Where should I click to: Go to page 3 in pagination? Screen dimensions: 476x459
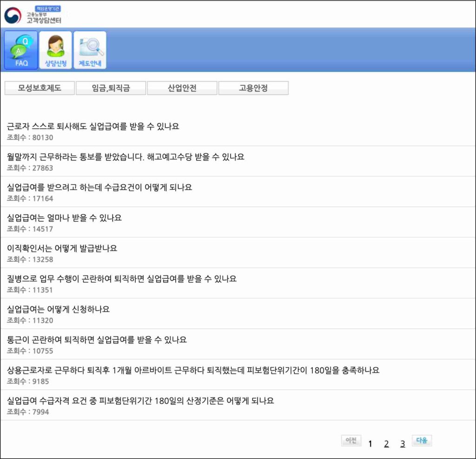pyautogui.click(x=403, y=444)
